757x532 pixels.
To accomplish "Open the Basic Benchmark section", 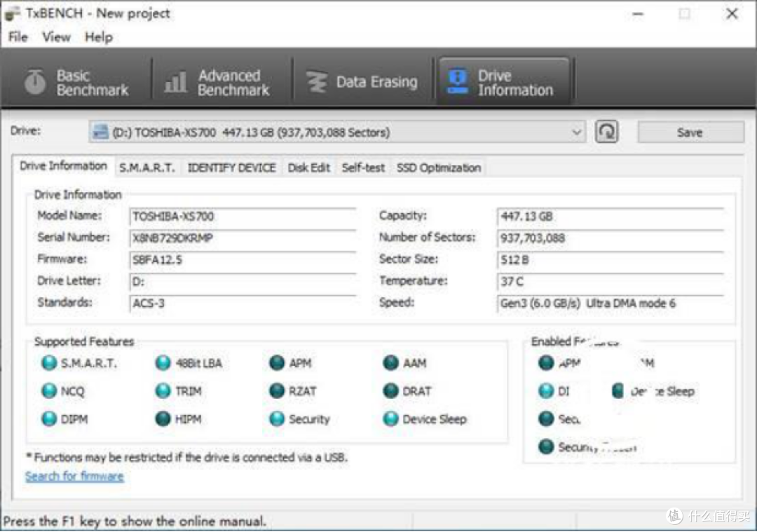I will point(77,82).
